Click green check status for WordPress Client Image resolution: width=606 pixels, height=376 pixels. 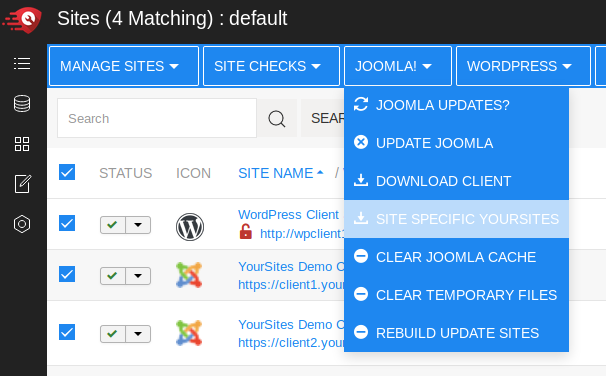tap(112, 225)
